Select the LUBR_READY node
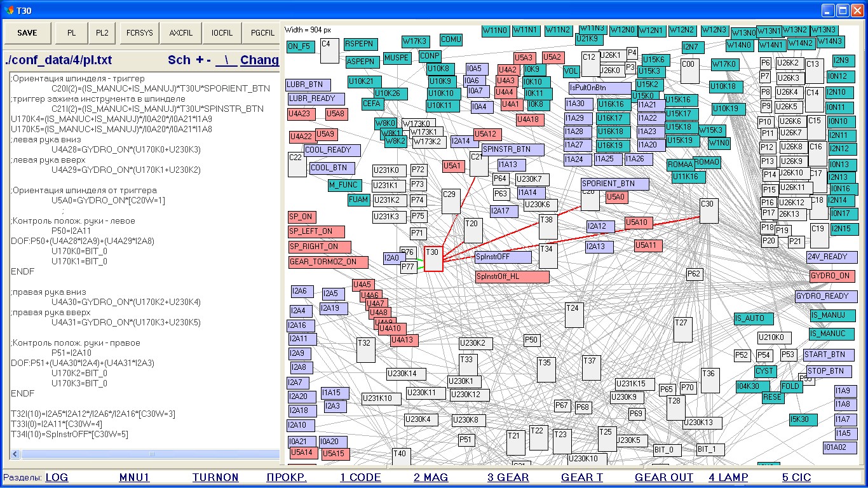This screenshot has width=868, height=488. (316, 98)
